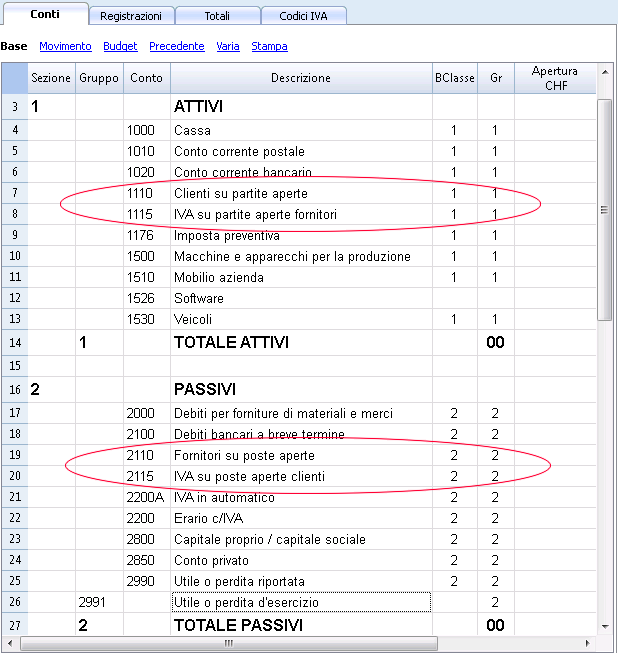Open the Budget view link
618x653 pixels.
click(120, 46)
